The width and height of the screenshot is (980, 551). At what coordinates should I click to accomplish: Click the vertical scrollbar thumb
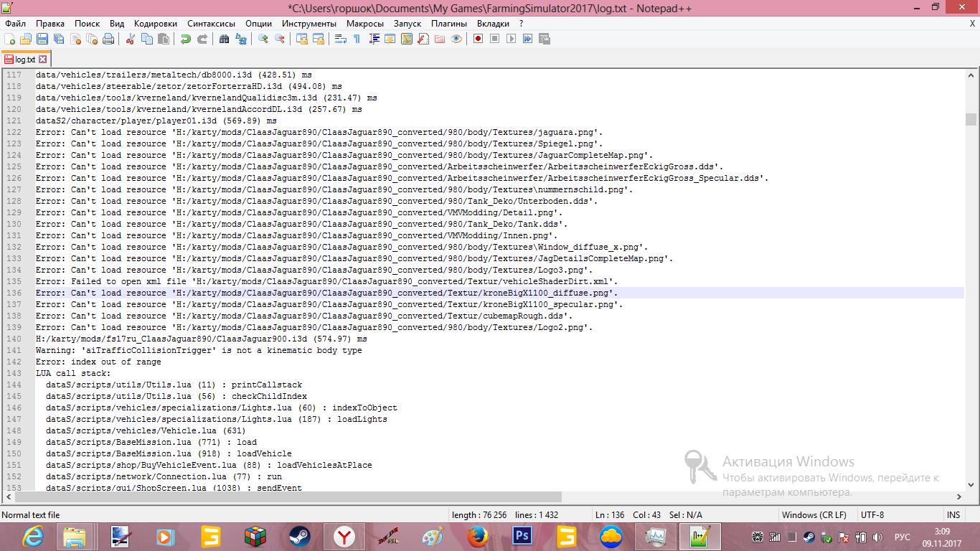pyautogui.click(x=971, y=119)
